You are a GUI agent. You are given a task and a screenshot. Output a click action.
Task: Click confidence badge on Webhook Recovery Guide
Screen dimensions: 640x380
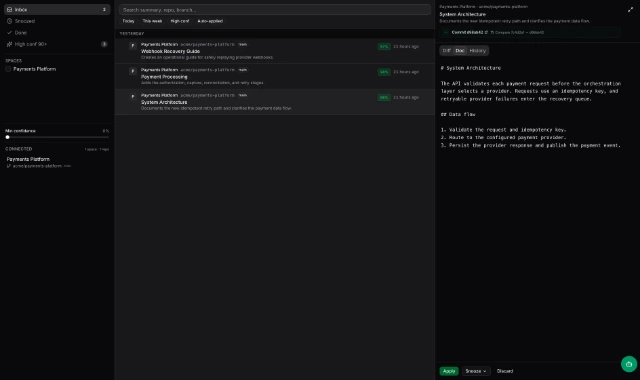[x=384, y=47]
